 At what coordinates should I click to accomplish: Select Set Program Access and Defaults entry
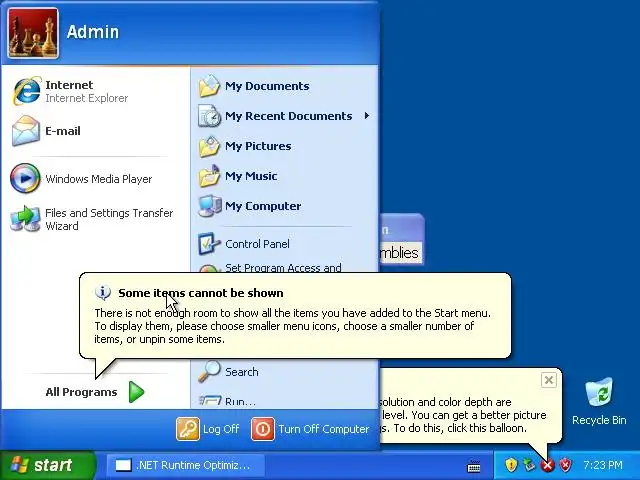[284, 267]
